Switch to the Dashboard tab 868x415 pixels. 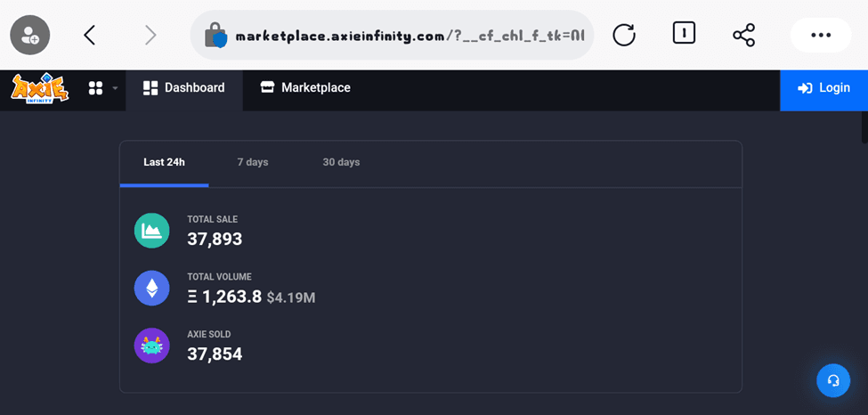183,88
